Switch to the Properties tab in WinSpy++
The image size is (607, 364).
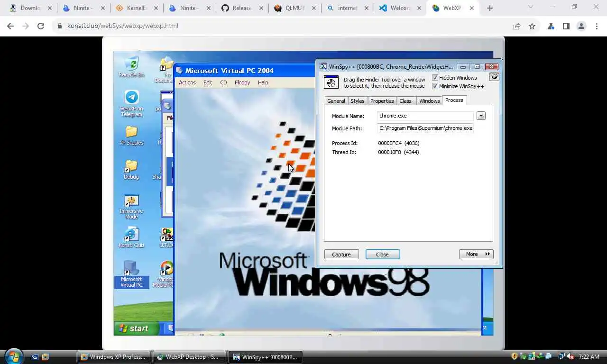coord(382,101)
